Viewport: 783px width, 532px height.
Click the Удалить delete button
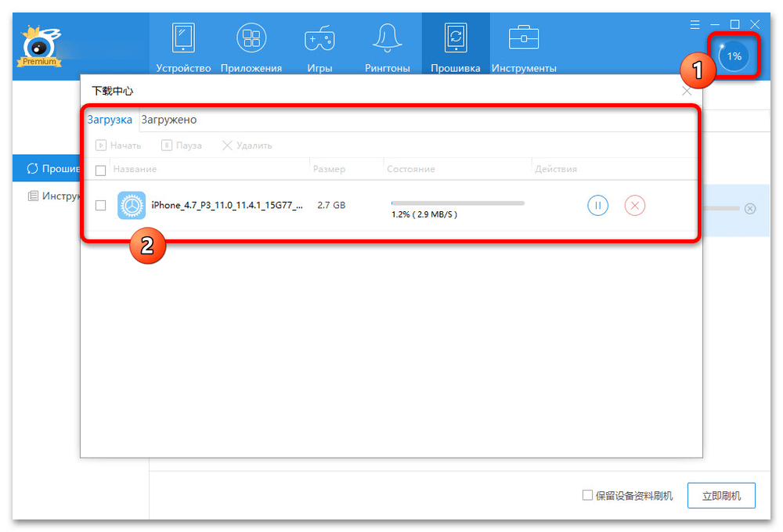pos(247,146)
